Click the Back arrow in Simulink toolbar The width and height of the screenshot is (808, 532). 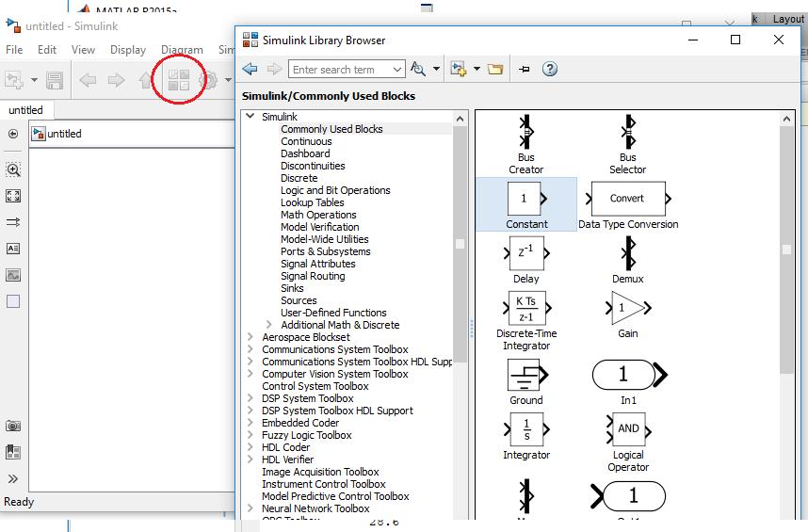click(88, 80)
